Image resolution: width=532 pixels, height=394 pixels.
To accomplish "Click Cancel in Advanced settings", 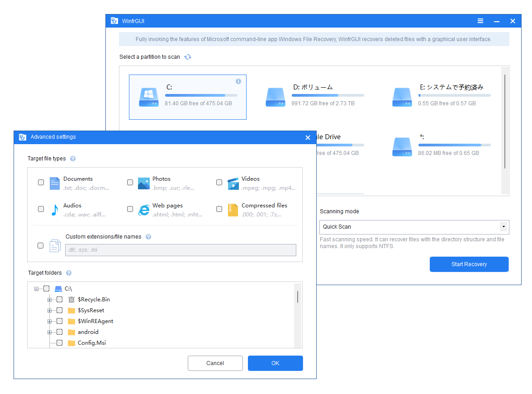I will [215, 363].
